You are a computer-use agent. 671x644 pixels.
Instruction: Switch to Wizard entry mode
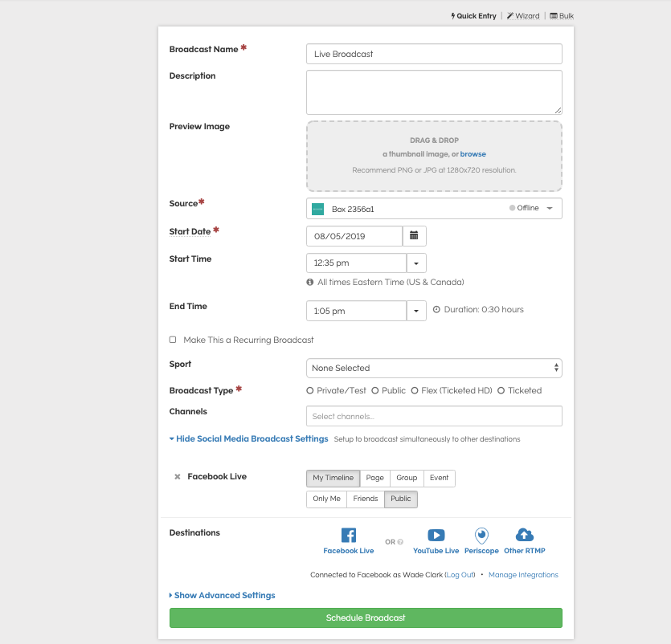pyautogui.click(x=523, y=16)
